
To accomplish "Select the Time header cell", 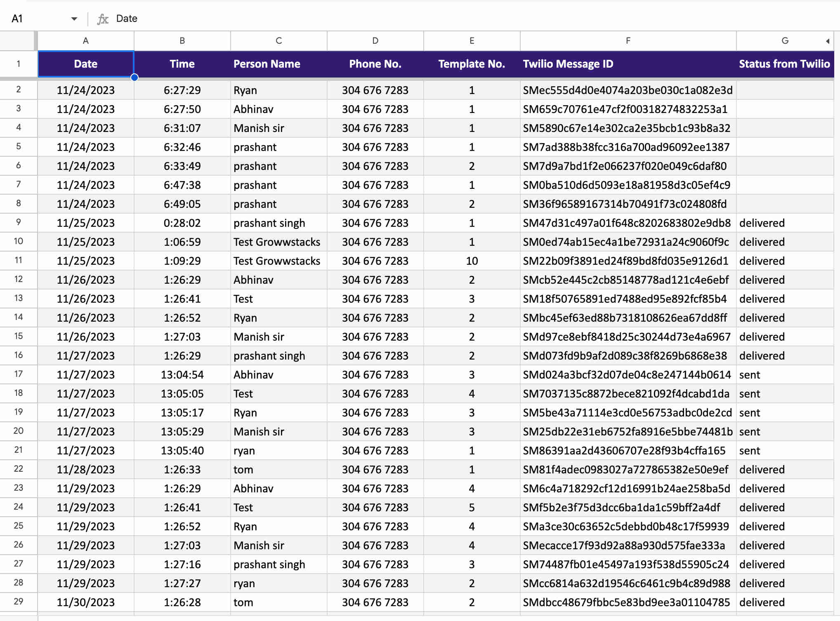I will [x=182, y=64].
